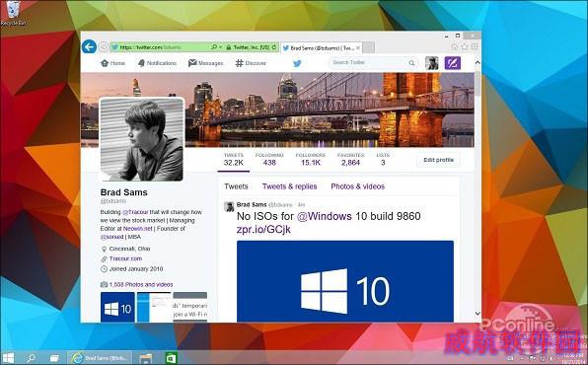This screenshot has height=365, width=588.
Task: Open the Favorites 2,864 count
Action: pyautogui.click(x=350, y=160)
